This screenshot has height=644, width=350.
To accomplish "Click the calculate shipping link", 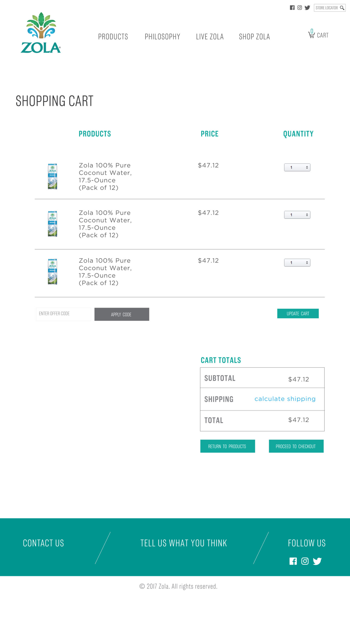I will coord(285,399).
